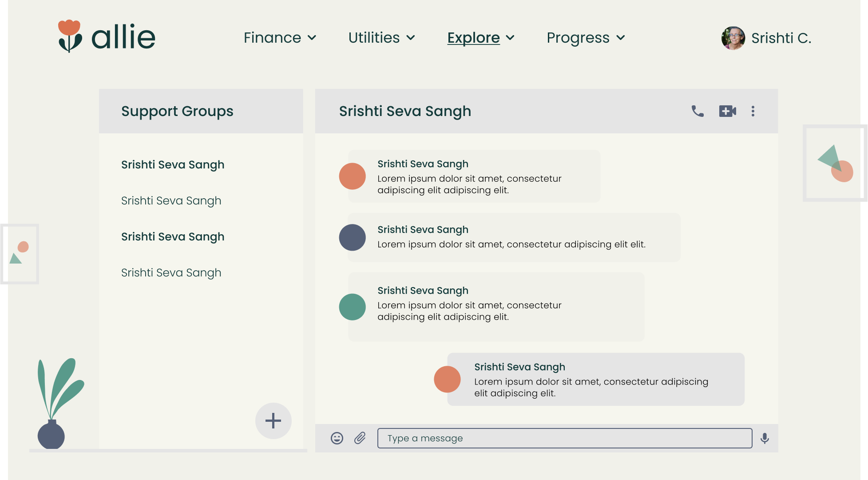This screenshot has height=480, width=868.
Task: Select the first Srishti Seva Sangh group
Action: (x=173, y=164)
